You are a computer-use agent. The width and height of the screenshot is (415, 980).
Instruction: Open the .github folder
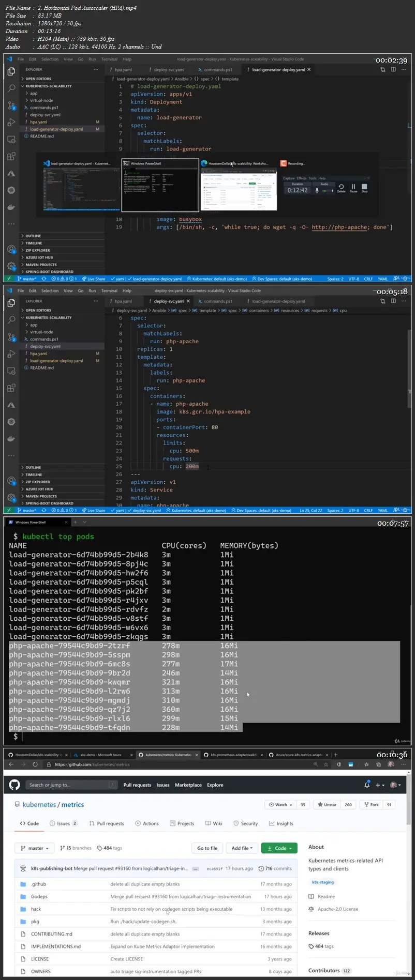[x=38, y=884]
